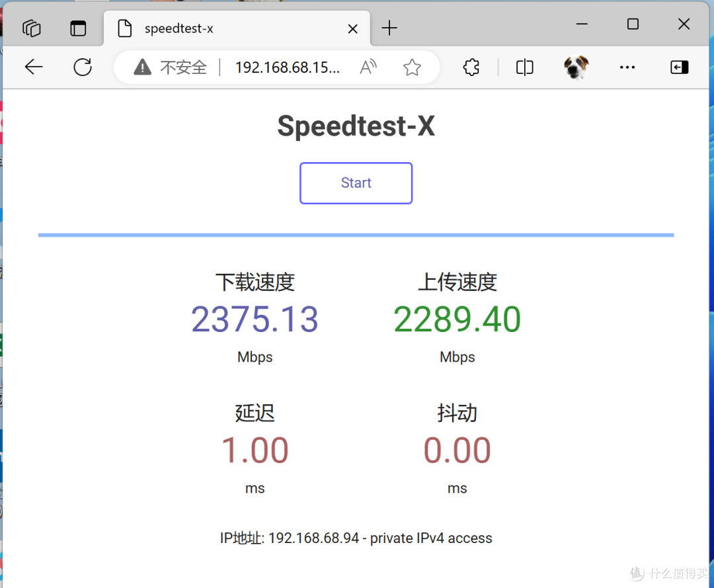
Task: Click upload speed value 2289.40
Action: pyautogui.click(x=457, y=319)
